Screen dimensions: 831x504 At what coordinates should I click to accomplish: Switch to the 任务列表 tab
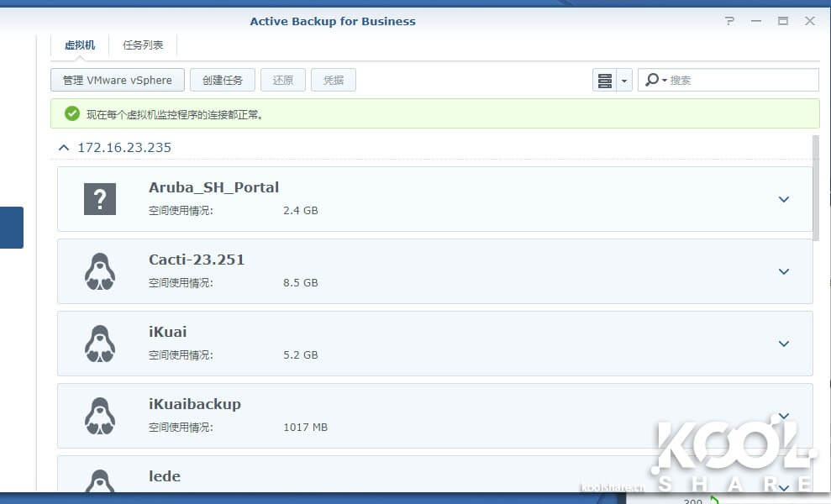pyautogui.click(x=143, y=45)
